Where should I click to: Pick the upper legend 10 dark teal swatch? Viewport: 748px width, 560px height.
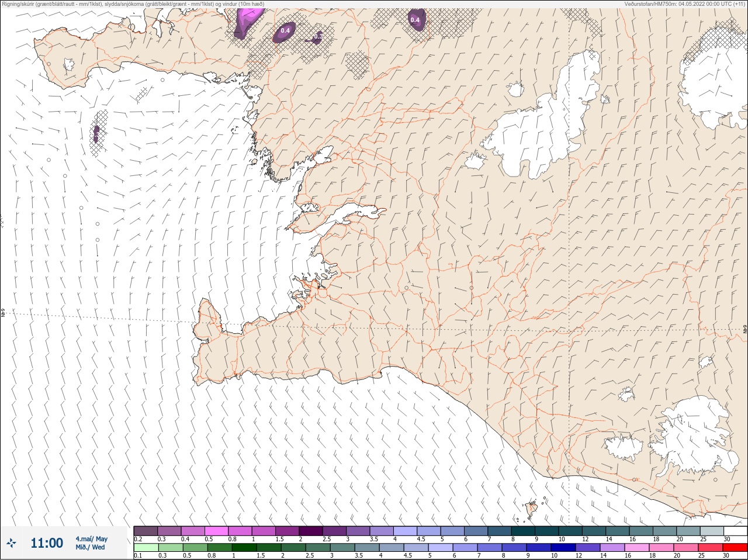pos(570,531)
